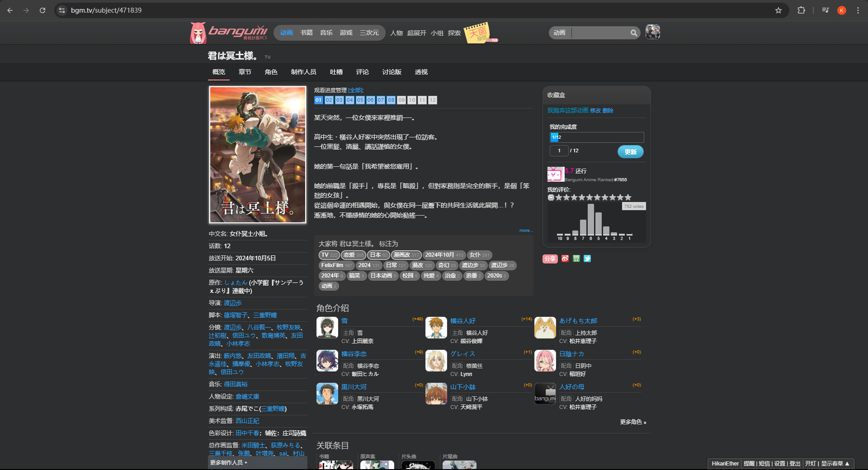The image size is (868, 470).
Task: Click the 恋爱 tag
Action: (353, 255)
